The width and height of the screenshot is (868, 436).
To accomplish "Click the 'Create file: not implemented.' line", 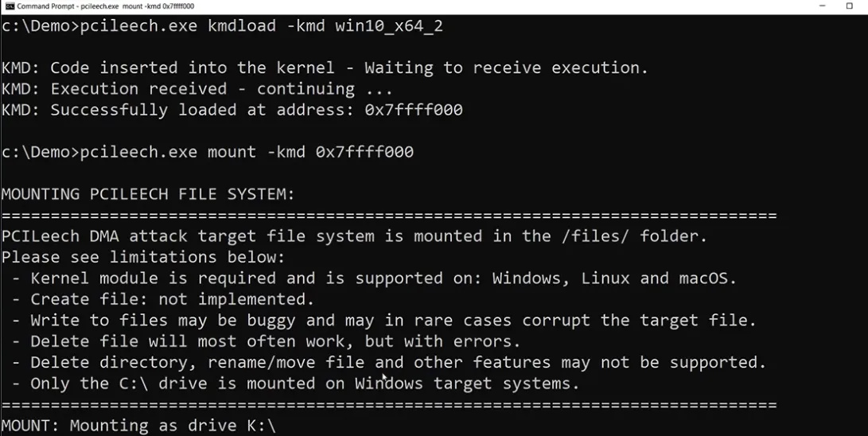I will coord(172,299).
